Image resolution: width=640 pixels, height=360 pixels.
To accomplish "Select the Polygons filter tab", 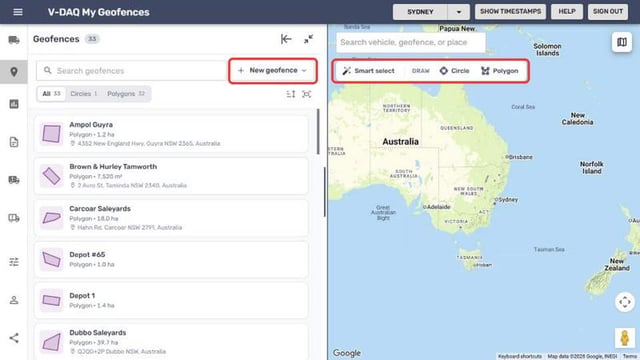I will (x=126, y=94).
